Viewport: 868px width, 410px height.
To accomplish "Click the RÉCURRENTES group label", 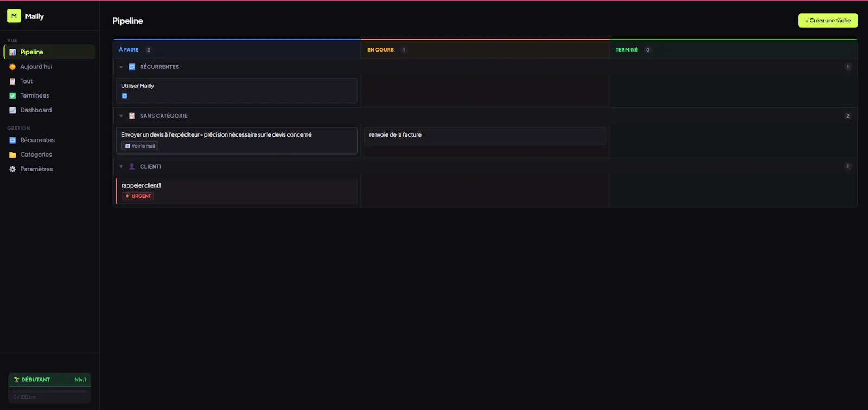I will tap(159, 67).
